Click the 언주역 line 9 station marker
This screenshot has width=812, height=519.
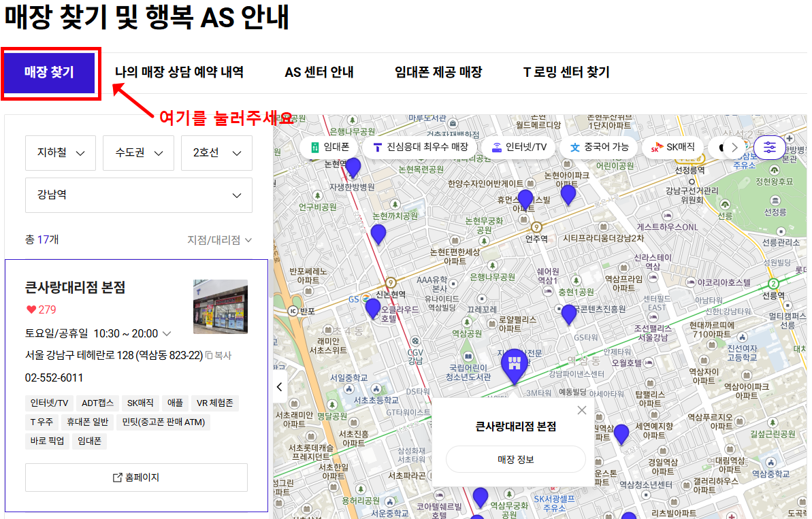[536, 227]
